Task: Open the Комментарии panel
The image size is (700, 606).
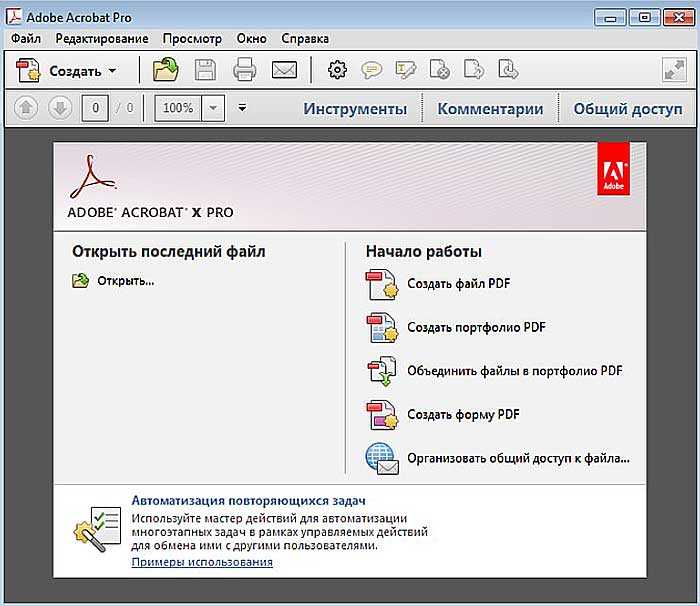Action: point(490,109)
